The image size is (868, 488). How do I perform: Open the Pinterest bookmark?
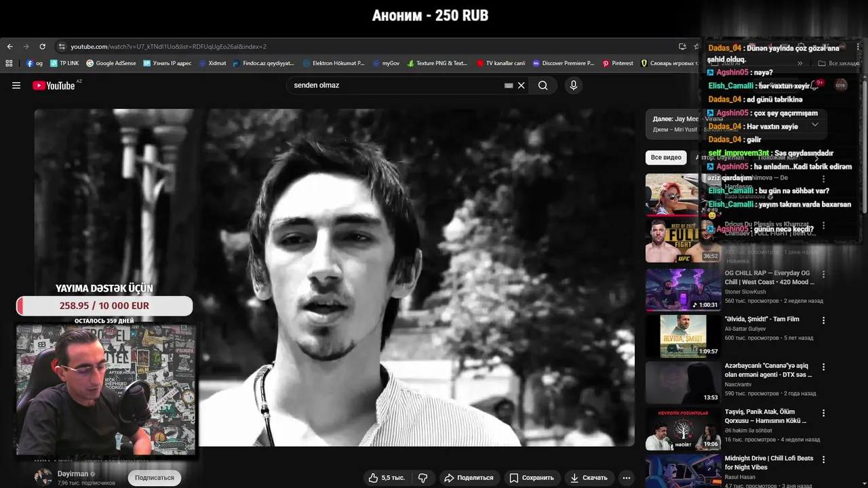[x=618, y=63]
